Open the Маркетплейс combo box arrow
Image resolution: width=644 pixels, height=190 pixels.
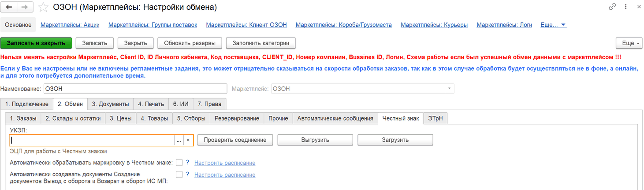[x=449, y=88]
